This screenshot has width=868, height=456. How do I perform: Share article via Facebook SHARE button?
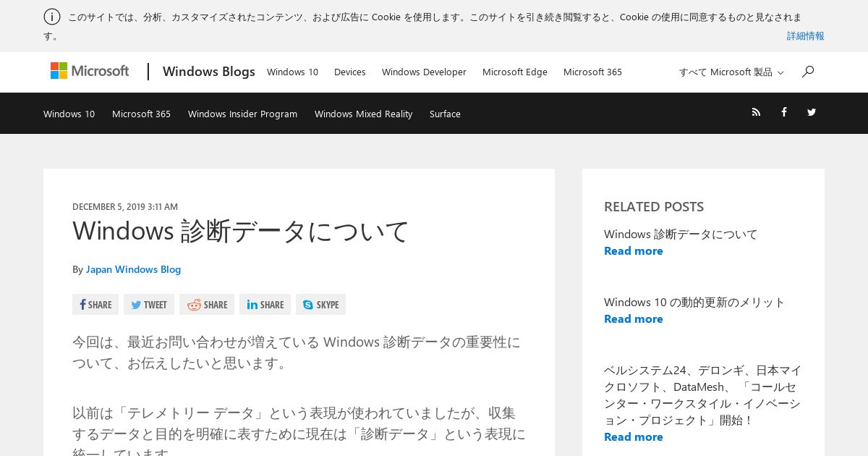point(95,305)
